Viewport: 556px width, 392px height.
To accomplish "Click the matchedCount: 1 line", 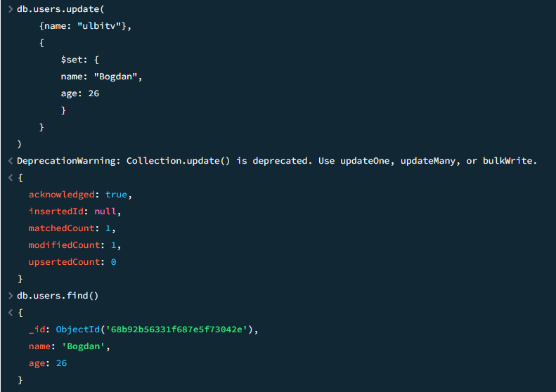I will tap(72, 228).
